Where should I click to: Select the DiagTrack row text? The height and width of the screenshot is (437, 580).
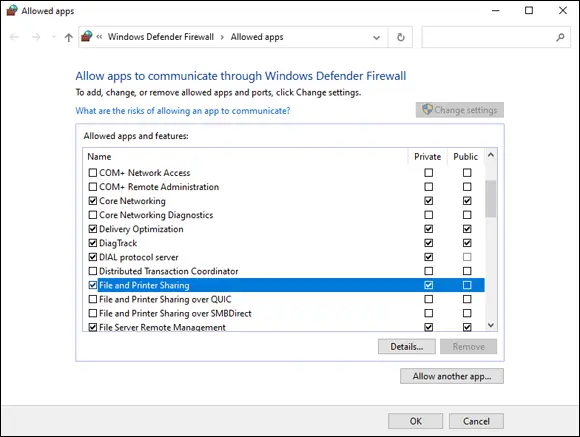click(118, 243)
